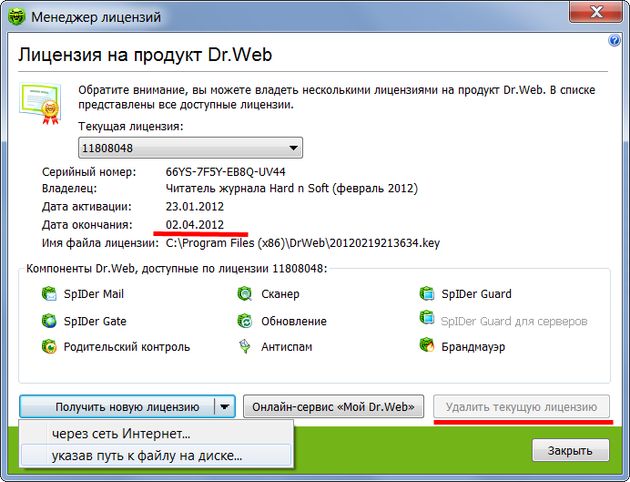Click the SpIDer Mail label
The image size is (630, 482).
tap(94, 294)
